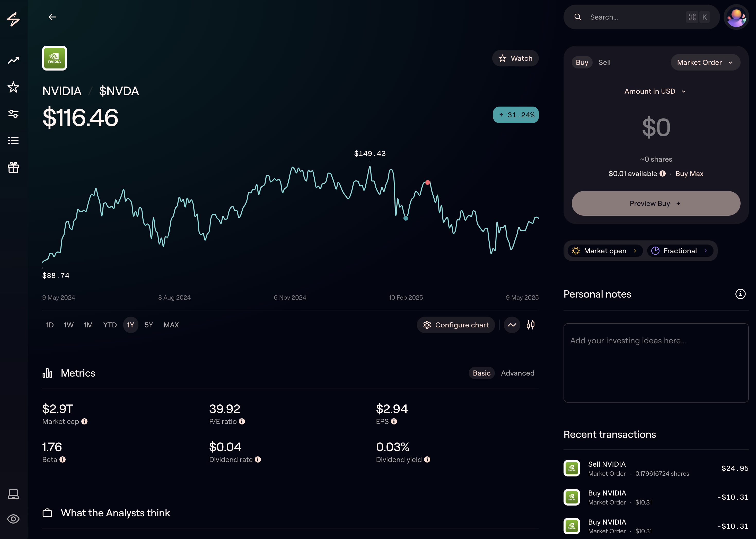Open the Personal notes info icon
This screenshot has width=756, height=539.
(740, 294)
